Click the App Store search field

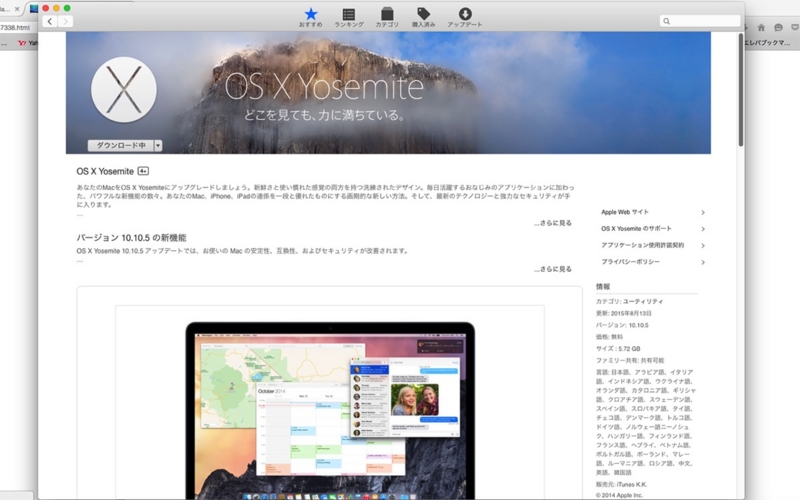point(700,21)
